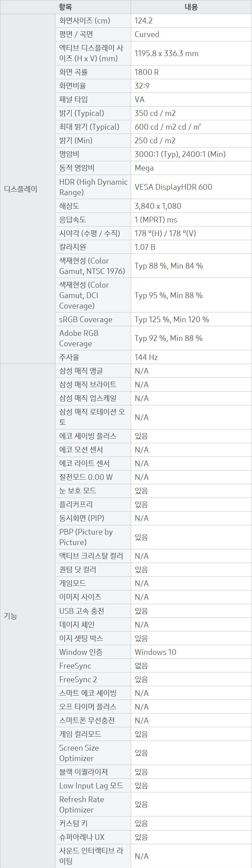Click the 화면사이즈 (cm) row label

coord(85,21)
